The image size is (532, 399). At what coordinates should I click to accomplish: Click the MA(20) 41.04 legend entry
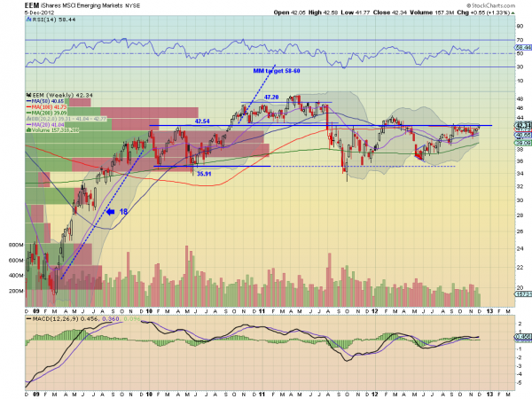click(x=48, y=124)
